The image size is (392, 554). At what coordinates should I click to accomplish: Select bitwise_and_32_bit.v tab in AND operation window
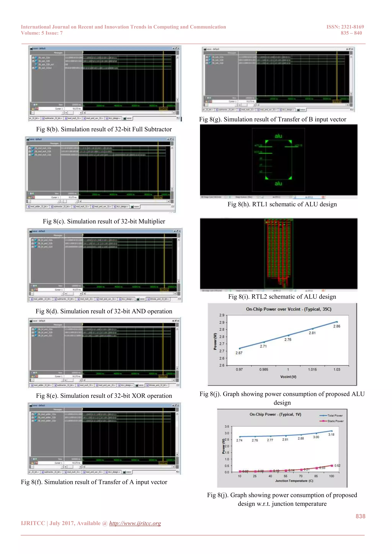coord(158,299)
